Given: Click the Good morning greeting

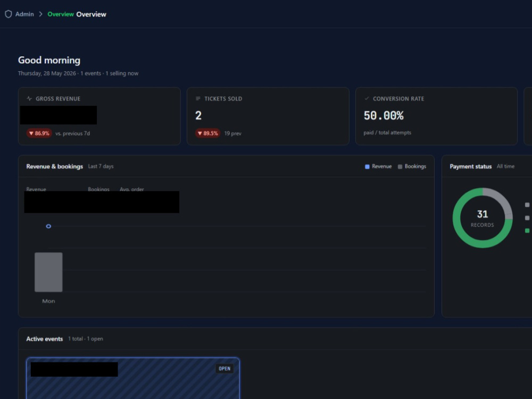Looking at the screenshot, I should point(49,60).
